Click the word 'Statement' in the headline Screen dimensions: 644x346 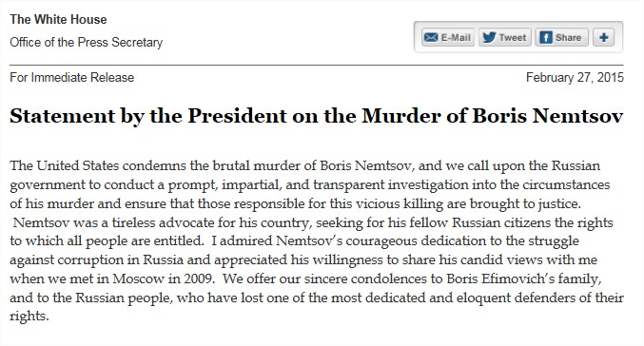tap(63, 116)
